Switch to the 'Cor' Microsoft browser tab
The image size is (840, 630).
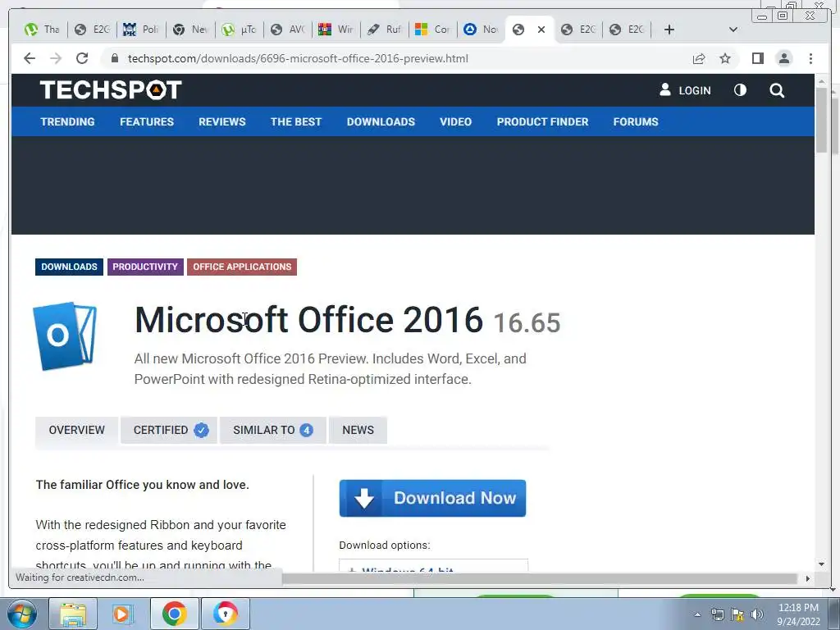coord(433,30)
